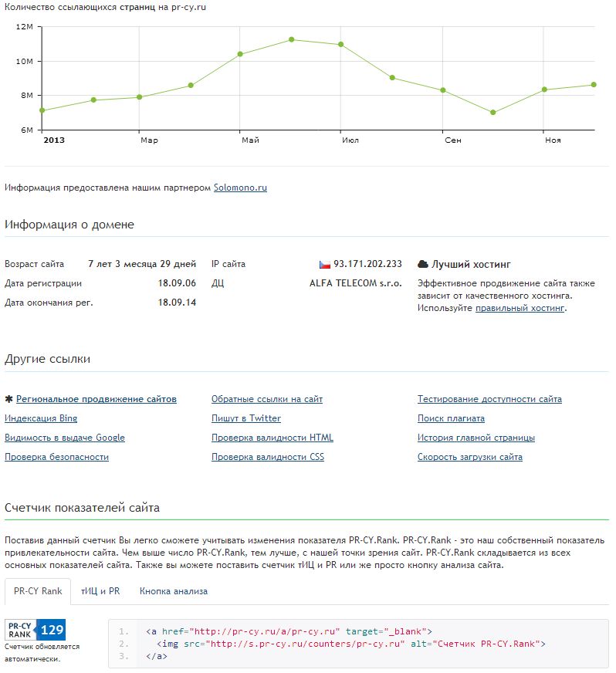Open Пишут в Twitter link
The height and width of the screenshot is (673, 616).
point(246,418)
